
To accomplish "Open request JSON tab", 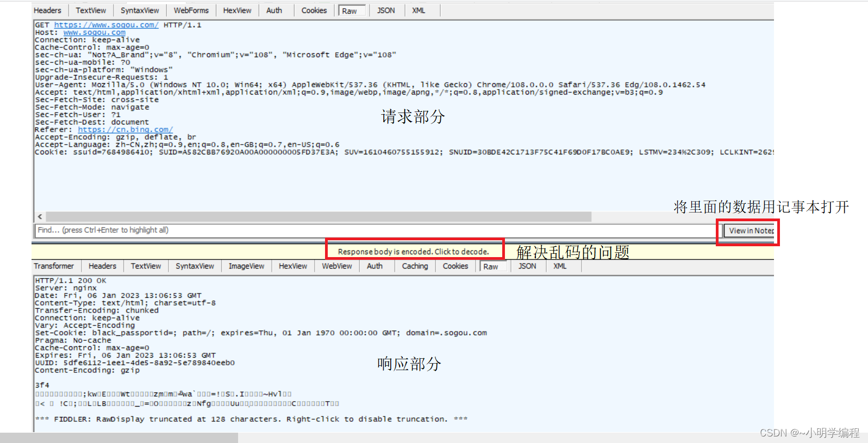I will tap(386, 10).
